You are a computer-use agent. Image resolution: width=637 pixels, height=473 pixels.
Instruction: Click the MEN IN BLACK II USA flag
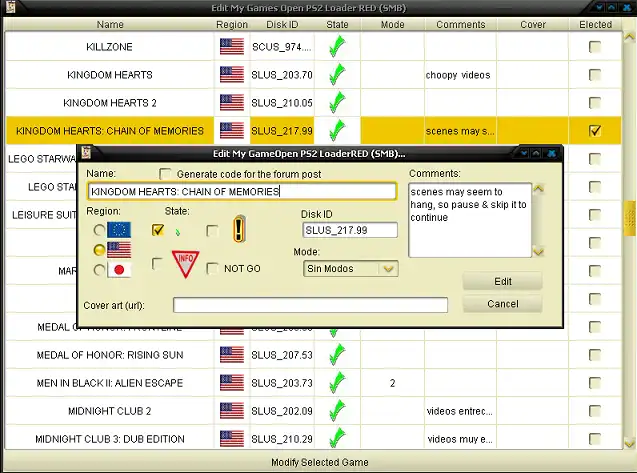click(x=232, y=383)
